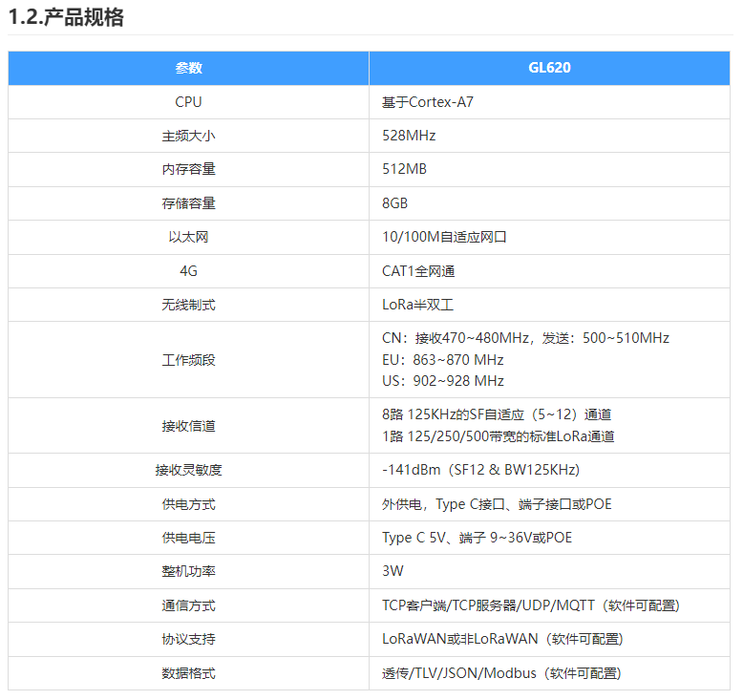Click the 8GB storage value
Screen dimensions: 743x700
(395, 203)
